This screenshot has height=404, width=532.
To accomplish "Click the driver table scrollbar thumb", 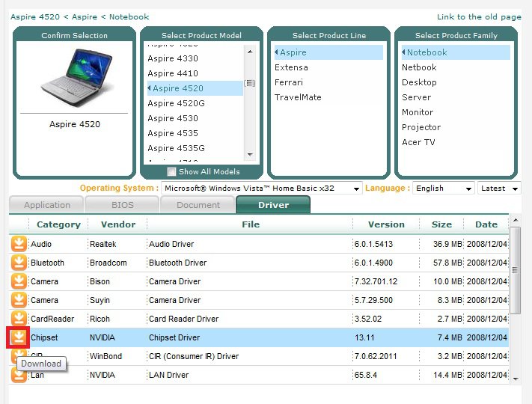I will pos(516,270).
